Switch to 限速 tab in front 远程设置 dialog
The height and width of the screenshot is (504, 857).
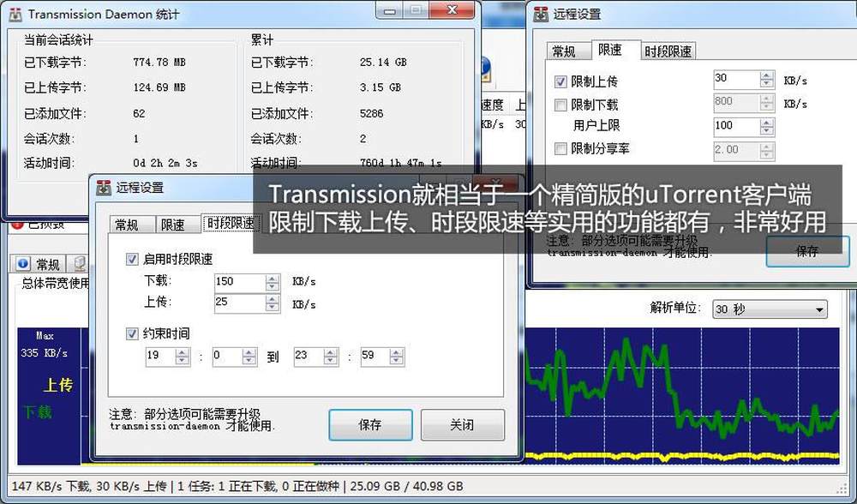[x=177, y=225]
